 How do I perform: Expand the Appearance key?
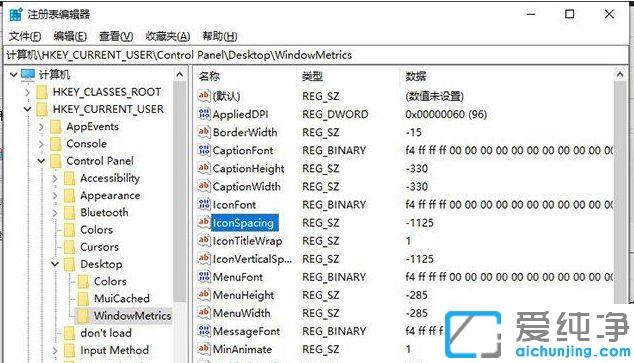click(x=55, y=196)
